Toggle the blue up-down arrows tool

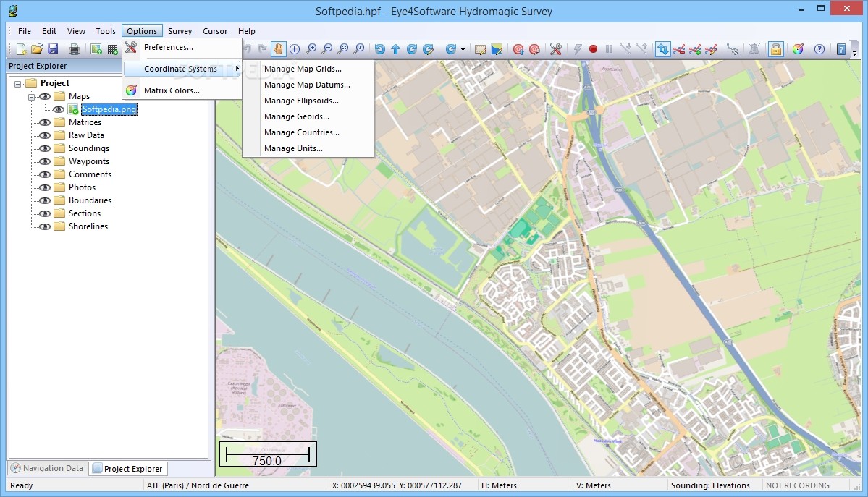[x=662, y=49]
